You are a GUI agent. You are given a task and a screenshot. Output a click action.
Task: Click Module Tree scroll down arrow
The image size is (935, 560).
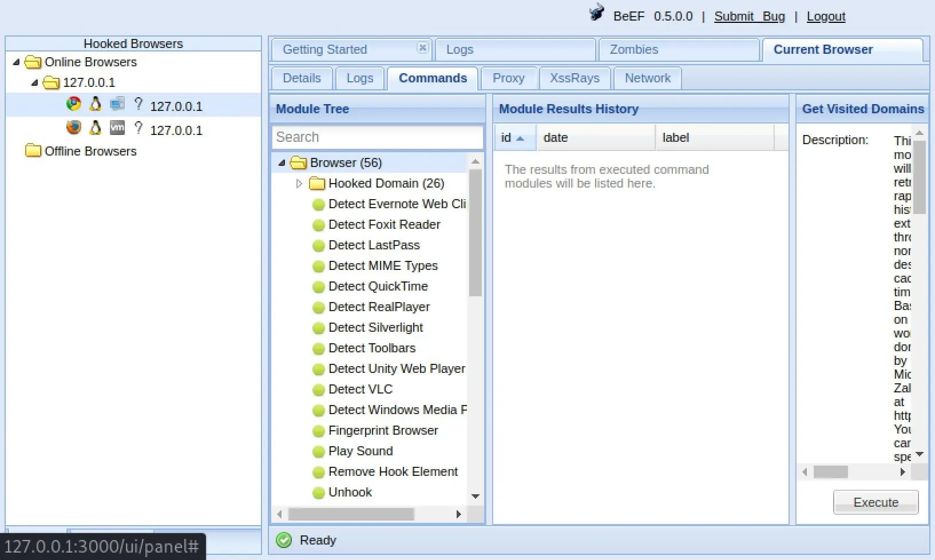point(476,497)
